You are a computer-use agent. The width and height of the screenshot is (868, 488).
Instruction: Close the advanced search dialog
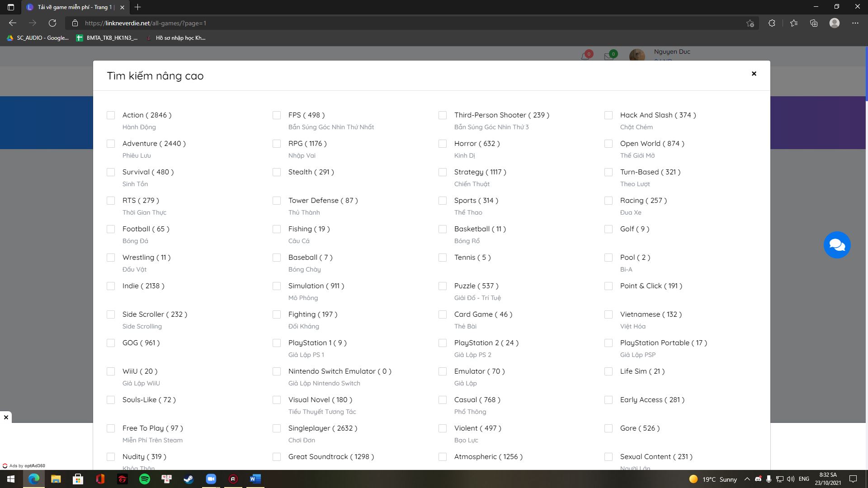pos(754,74)
